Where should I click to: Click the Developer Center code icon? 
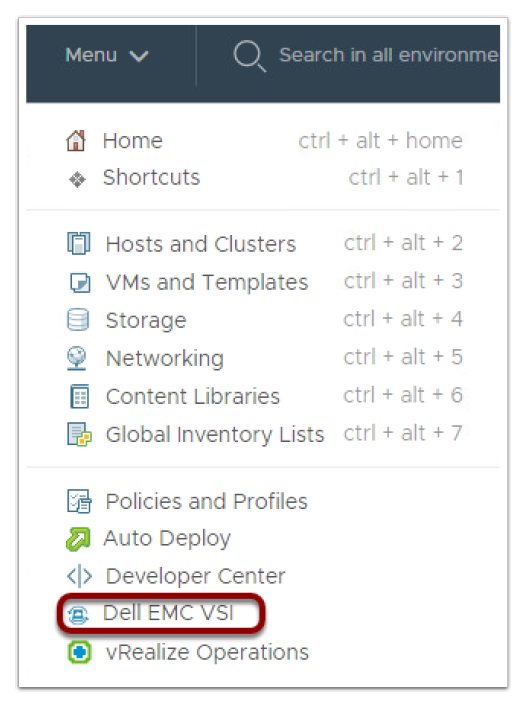(x=79, y=576)
